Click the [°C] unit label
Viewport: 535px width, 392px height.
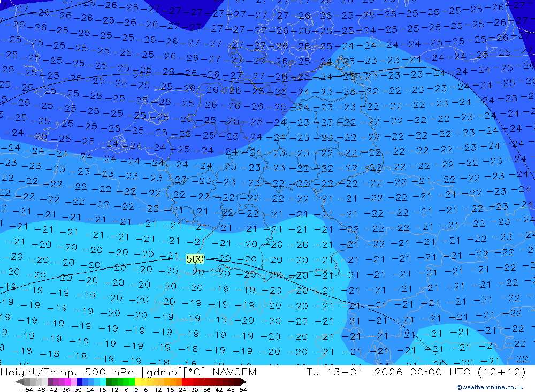point(195,372)
